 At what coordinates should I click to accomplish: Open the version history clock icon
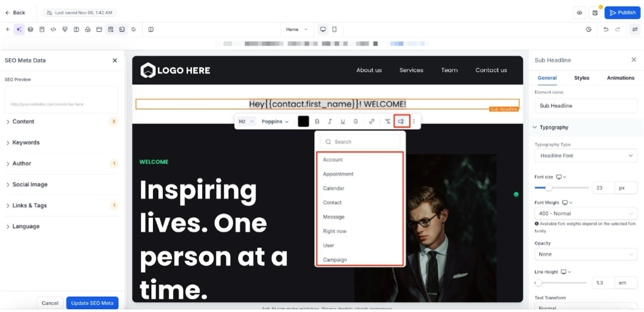589,30
